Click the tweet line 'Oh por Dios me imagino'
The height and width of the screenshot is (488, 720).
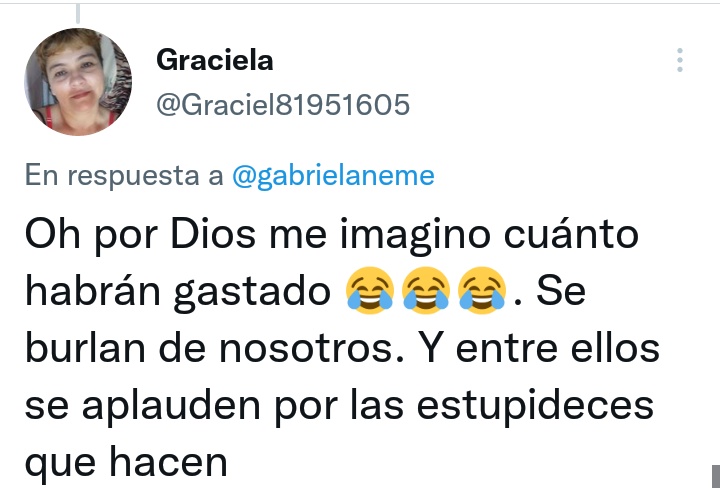pos(258,235)
